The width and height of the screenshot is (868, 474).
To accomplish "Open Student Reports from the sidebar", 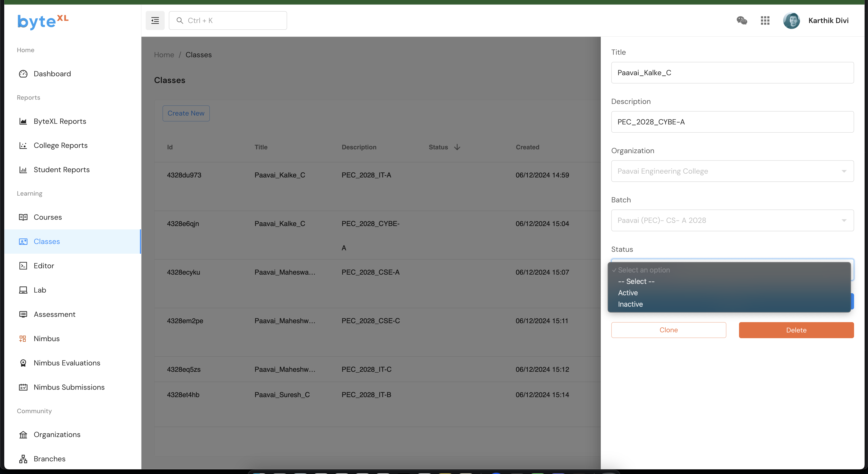I will point(61,170).
